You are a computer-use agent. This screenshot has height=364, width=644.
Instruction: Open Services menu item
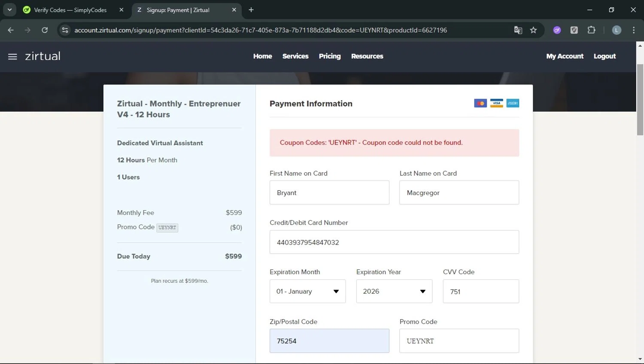(295, 56)
